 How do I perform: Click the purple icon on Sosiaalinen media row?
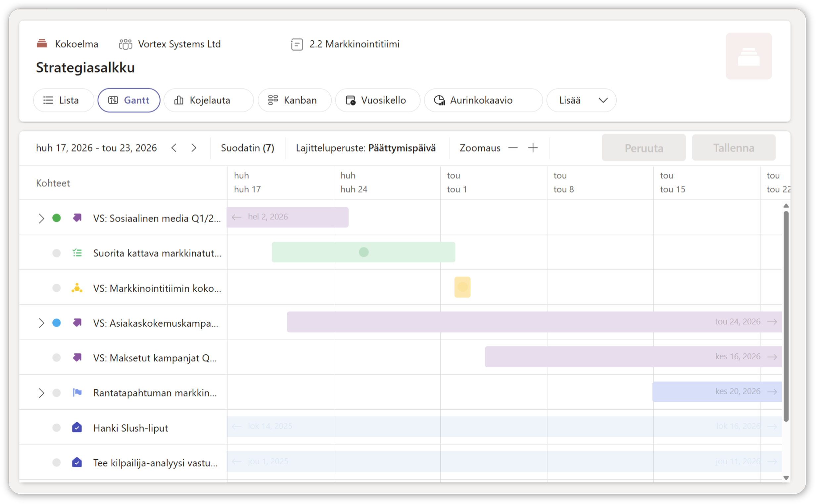click(77, 218)
